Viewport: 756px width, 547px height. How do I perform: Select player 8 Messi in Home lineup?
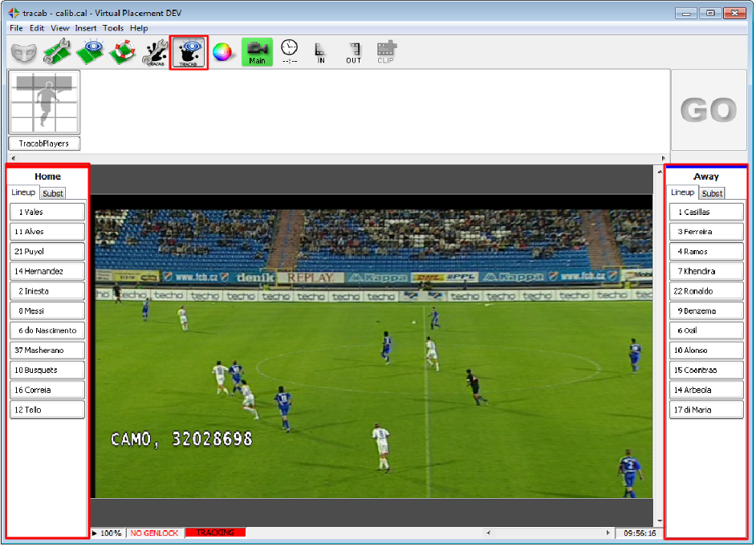click(47, 311)
